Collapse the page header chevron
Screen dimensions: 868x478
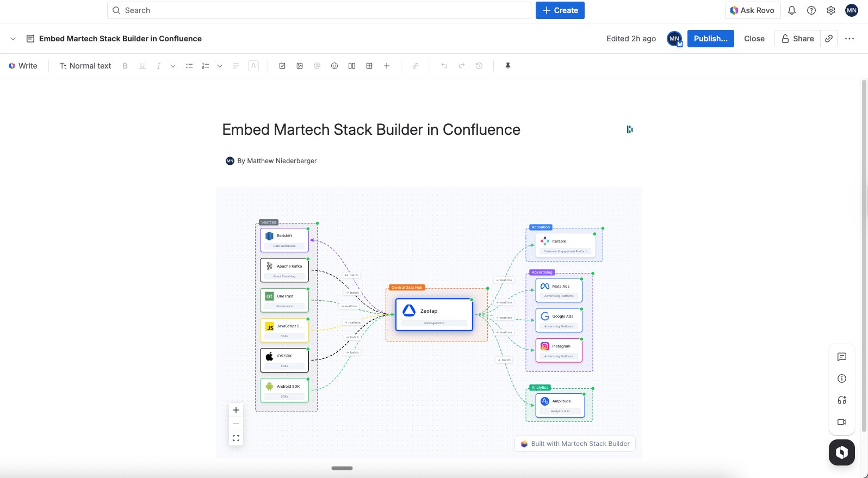(13, 39)
